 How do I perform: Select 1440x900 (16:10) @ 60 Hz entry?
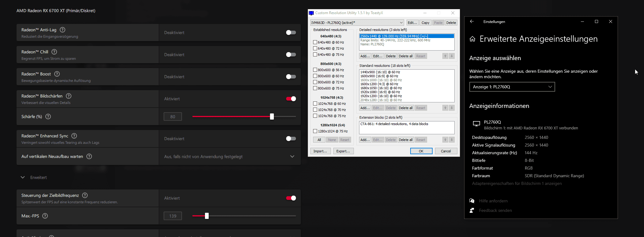tap(380, 72)
